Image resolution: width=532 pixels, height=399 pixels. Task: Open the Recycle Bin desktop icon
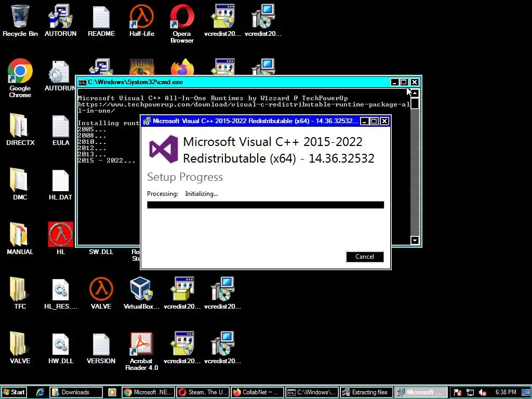[20, 20]
